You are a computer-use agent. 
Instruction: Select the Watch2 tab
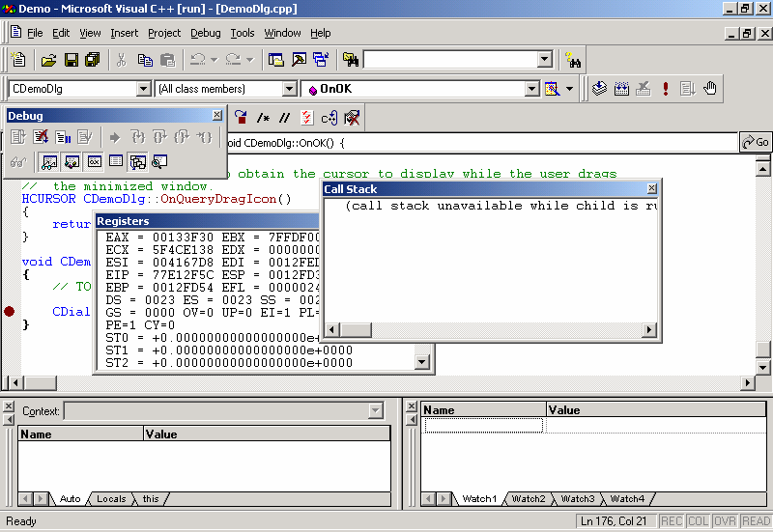[529, 499]
